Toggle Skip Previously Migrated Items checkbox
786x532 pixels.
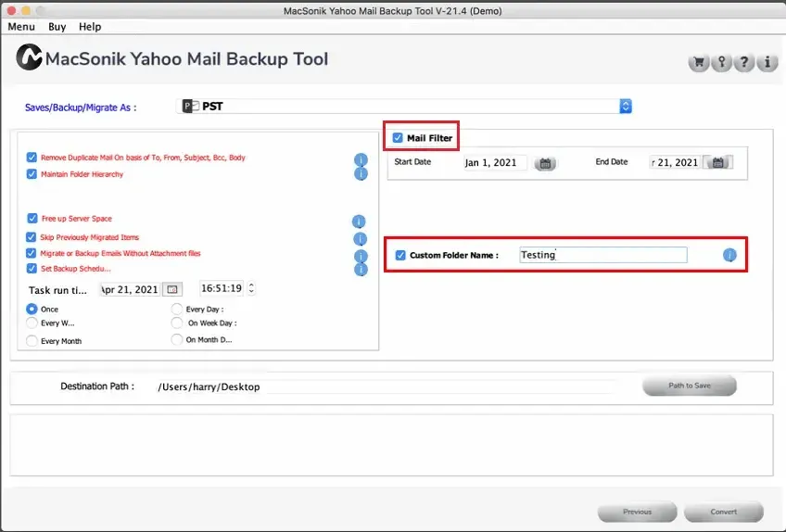[x=32, y=236]
